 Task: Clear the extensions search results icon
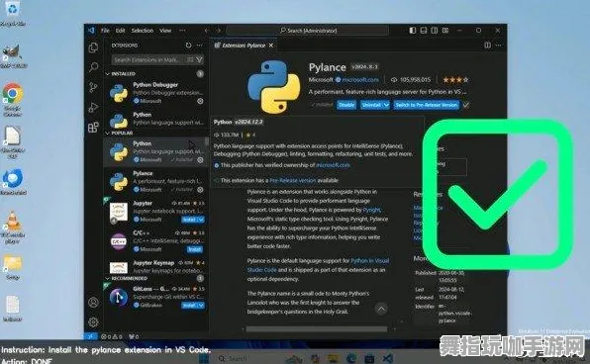[x=191, y=59]
